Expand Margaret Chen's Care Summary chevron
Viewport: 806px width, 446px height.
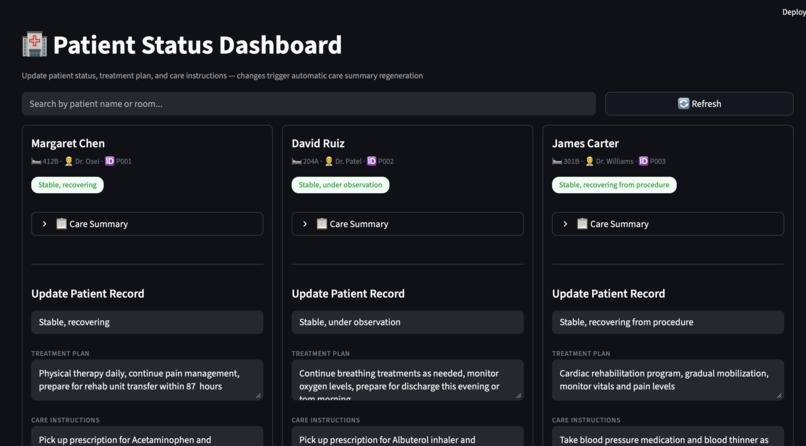[45, 224]
